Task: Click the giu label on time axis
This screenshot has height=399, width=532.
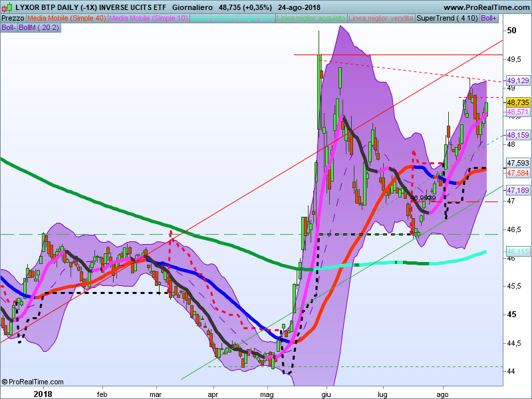Action: (326, 394)
